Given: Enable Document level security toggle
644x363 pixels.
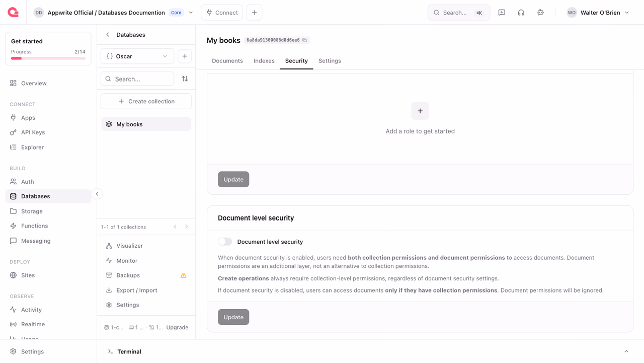Looking at the screenshot, I should click(x=225, y=242).
